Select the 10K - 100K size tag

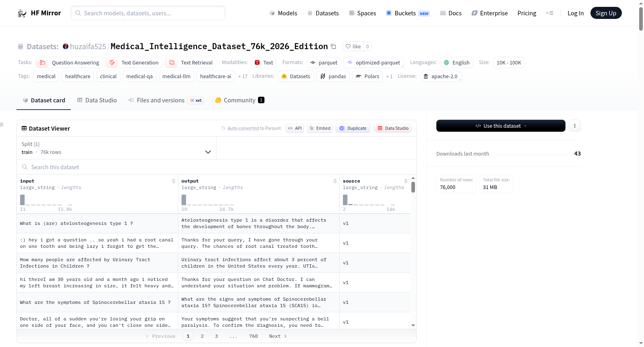click(509, 62)
